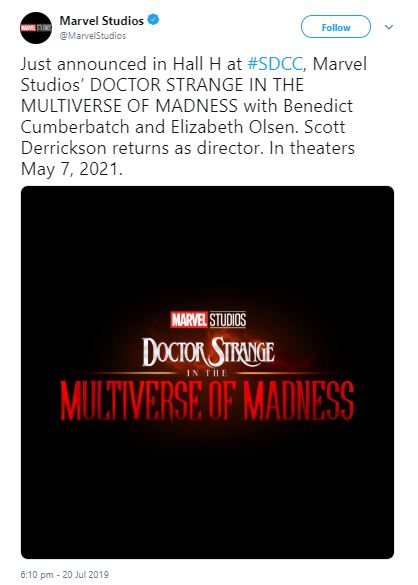Click the blue verified badge
418x585 pixels.
click(153, 19)
